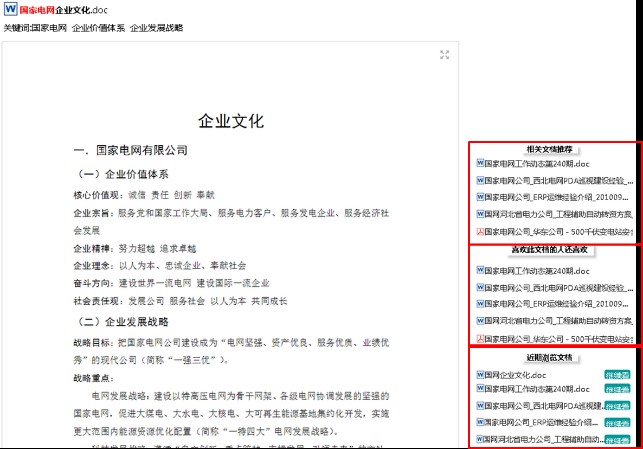Click the Word icon of 国家电网工作动态第240期.doc under 喜欢此文档的人还喜欢
The width and height of the screenshot is (643, 449).
click(x=480, y=270)
